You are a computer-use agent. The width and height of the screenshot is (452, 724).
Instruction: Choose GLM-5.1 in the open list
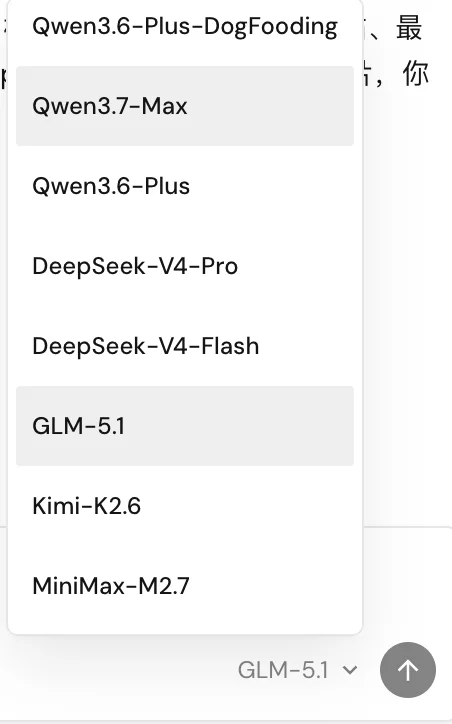pyautogui.click(x=185, y=426)
